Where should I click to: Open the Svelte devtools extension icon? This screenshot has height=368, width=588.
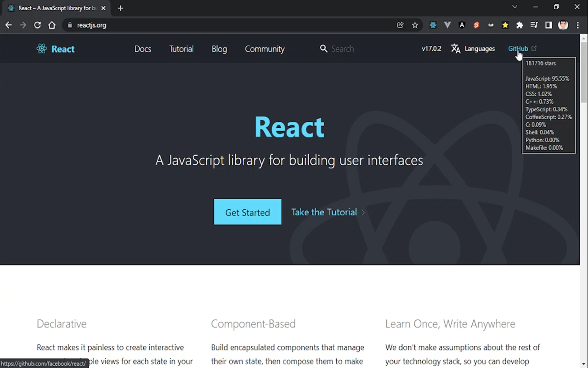(x=476, y=25)
